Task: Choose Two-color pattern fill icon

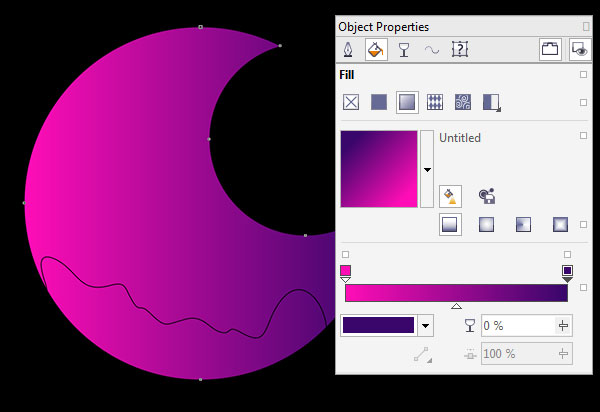Action: (491, 103)
